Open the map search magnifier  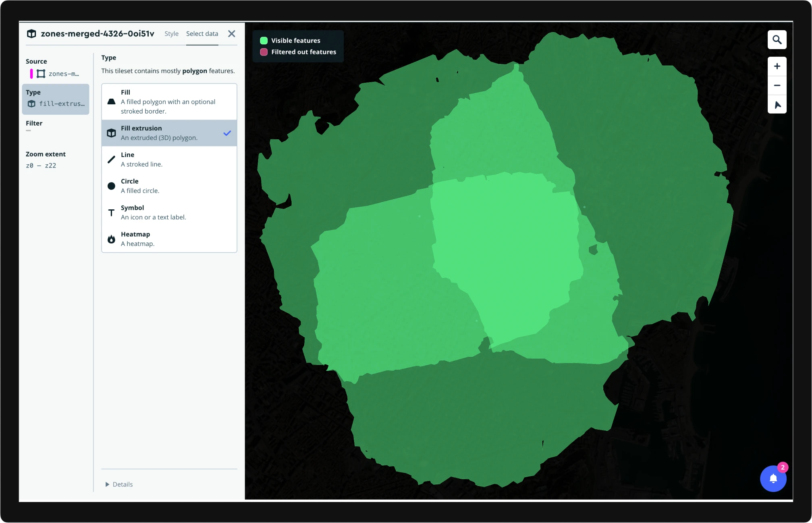[777, 40]
